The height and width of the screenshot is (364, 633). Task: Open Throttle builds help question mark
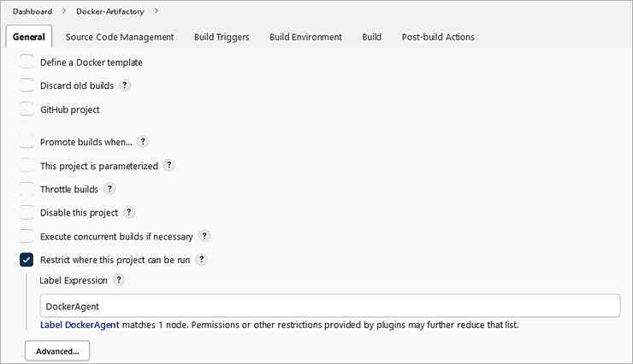tap(109, 189)
